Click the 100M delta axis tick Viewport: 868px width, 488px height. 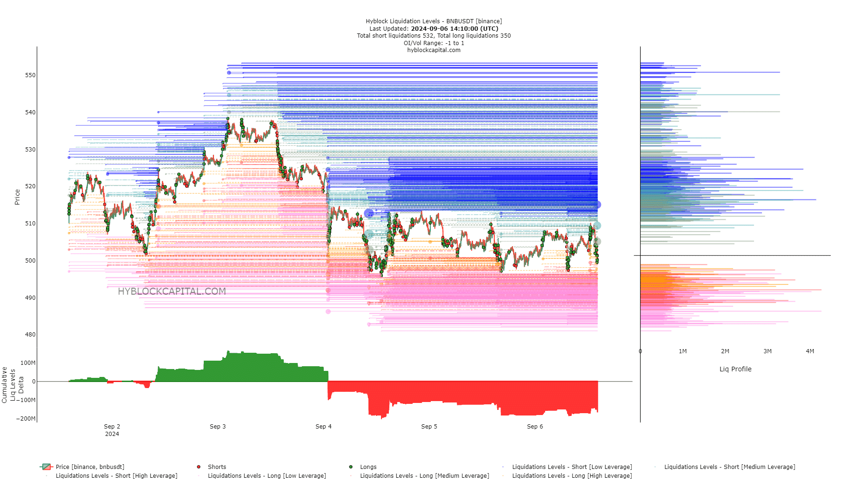coord(28,363)
